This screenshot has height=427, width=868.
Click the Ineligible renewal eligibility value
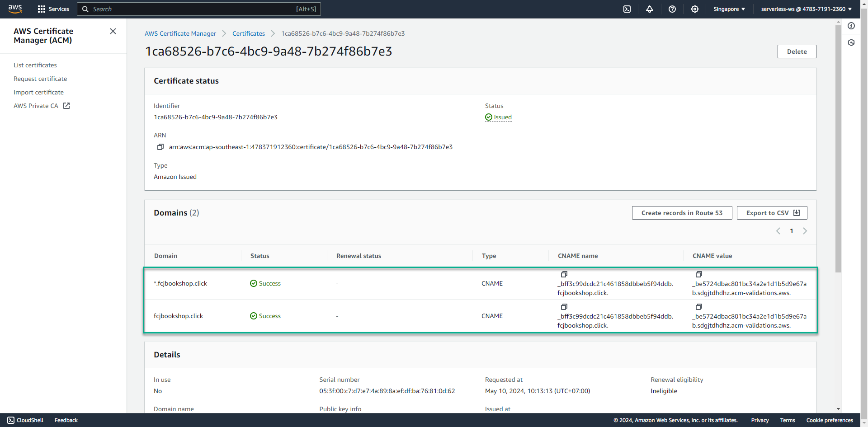(x=664, y=391)
